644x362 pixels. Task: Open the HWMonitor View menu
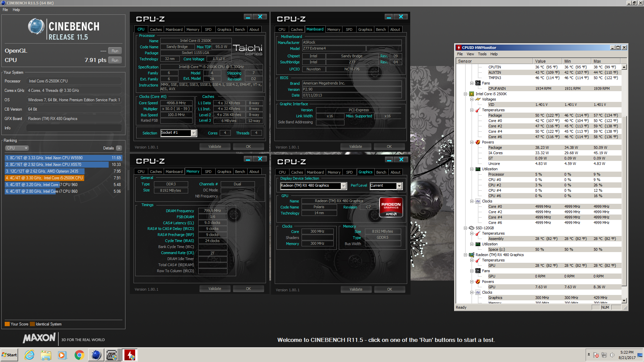tap(470, 54)
